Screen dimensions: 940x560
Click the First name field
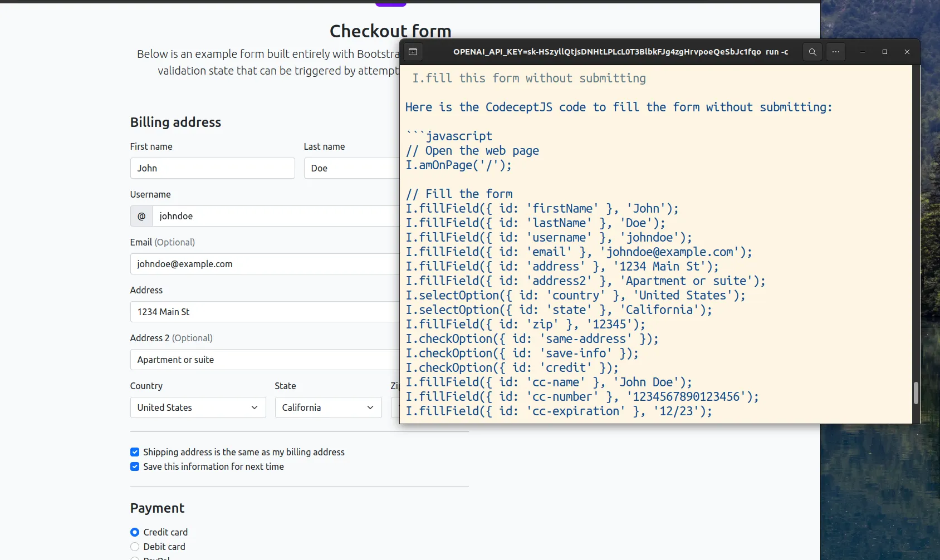212,168
